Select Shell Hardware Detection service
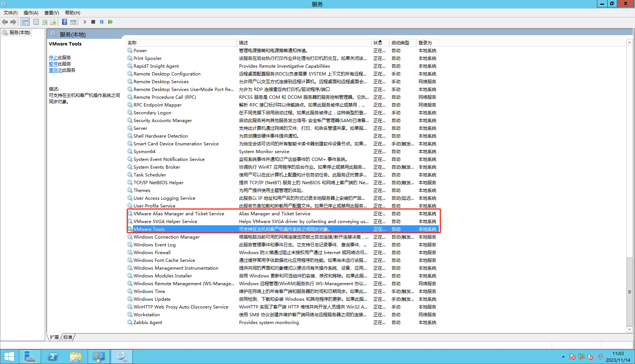The width and height of the screenshot is (635, 364). (x=283, y=136)
